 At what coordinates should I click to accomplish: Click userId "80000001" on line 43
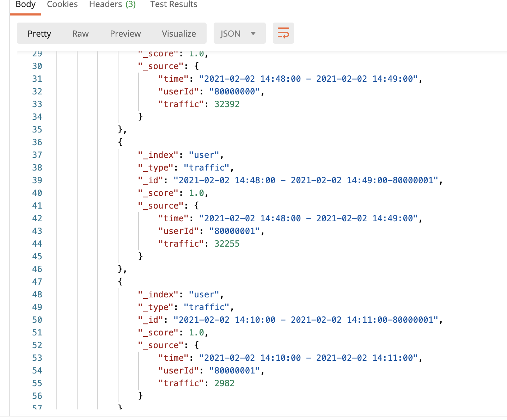234,231
